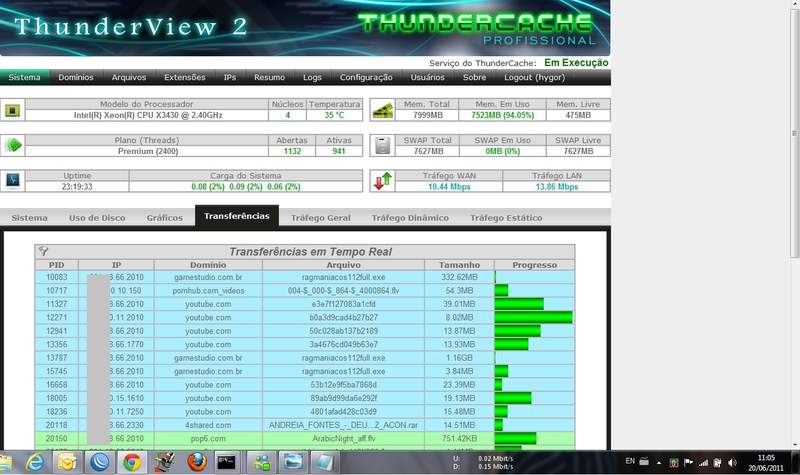Open Internet Explorer from the taskbar
The width and height of the screenshot is (800, 475).
click(x=35, y=463)
